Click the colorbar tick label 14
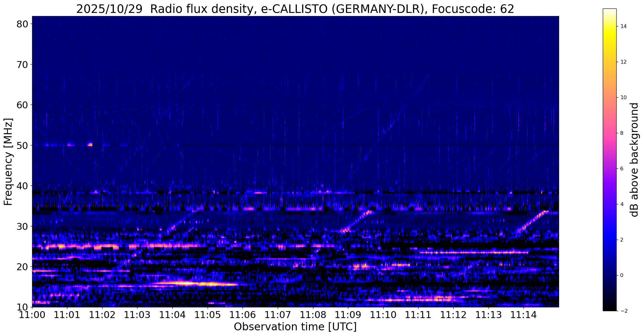644x336 pixels. coord(623,26)
